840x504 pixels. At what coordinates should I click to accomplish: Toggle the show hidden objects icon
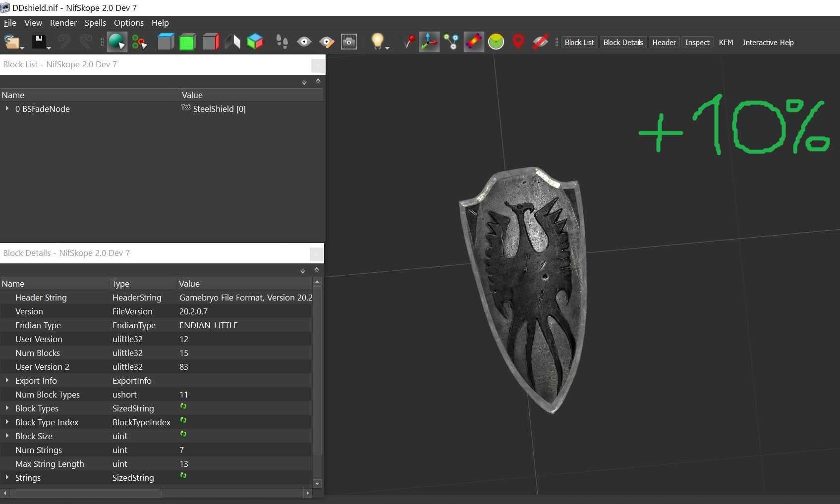[540, 42]
